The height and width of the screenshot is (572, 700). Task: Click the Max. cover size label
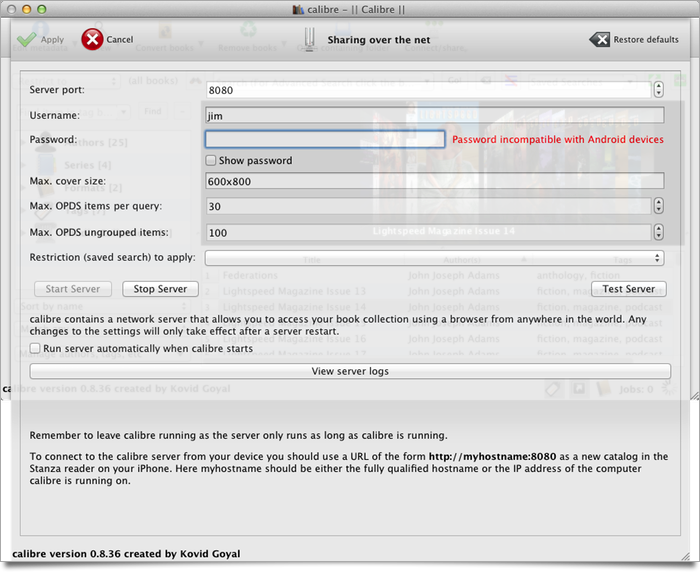[x=67, y=181]
